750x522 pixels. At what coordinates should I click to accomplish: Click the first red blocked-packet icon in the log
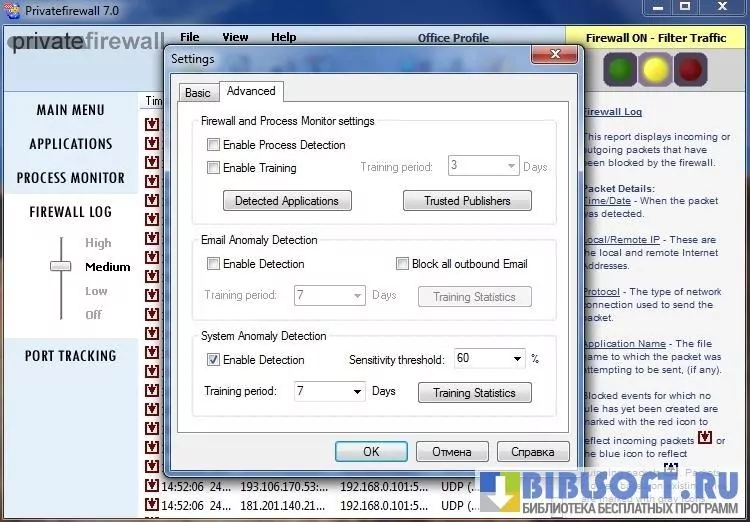152,125
